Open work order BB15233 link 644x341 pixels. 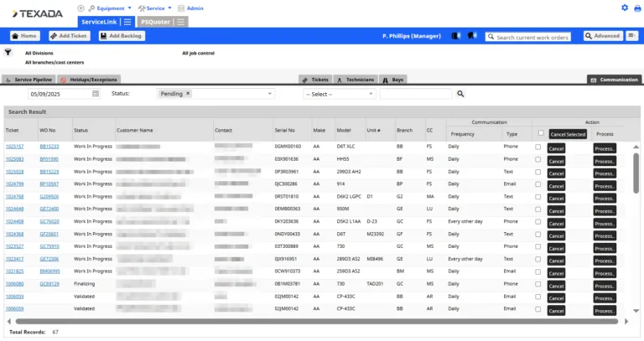pos(49,147)
